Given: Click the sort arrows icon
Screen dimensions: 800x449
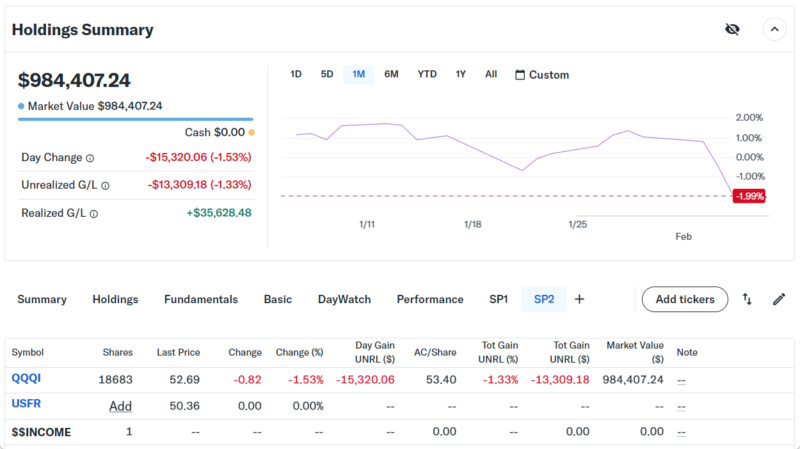Looking at the screenshot, I should pyautogui.click(x=747, y=299).
